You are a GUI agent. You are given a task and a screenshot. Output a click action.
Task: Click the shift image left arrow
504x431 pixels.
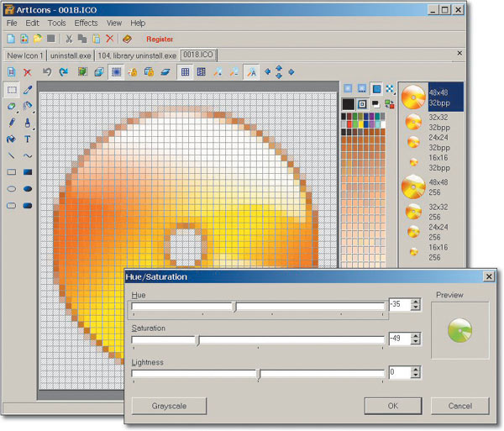click(x=267, y=71)
